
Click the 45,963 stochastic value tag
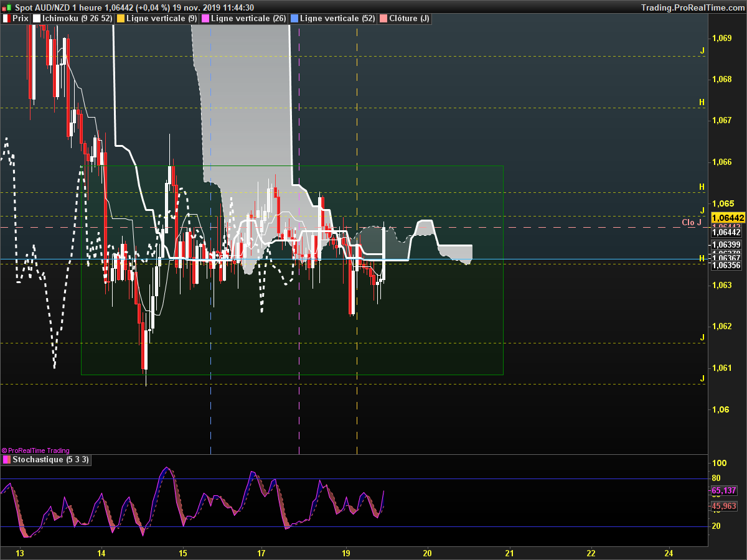pyautogui.click(x=724, y=506)
